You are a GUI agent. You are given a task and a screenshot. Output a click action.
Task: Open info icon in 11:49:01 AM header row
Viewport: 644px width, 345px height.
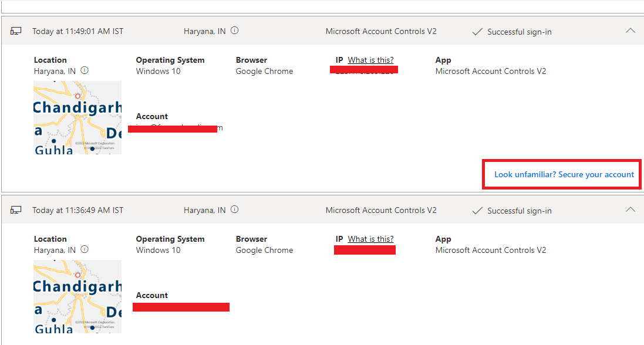coord(234,31)
